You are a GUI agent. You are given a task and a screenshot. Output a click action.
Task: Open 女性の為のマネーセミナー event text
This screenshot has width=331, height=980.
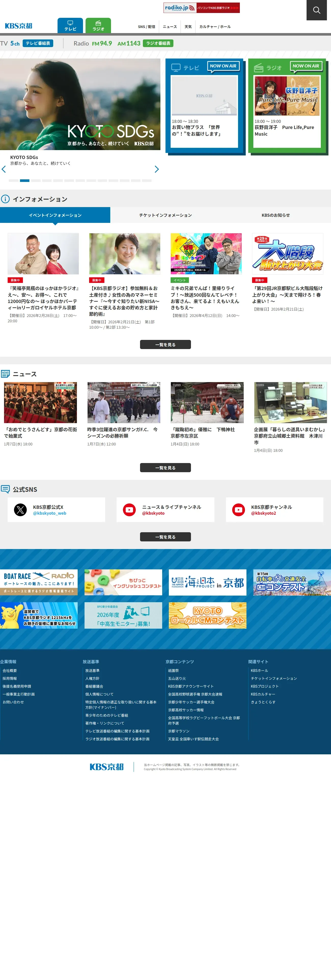click(x=124, y=301)
